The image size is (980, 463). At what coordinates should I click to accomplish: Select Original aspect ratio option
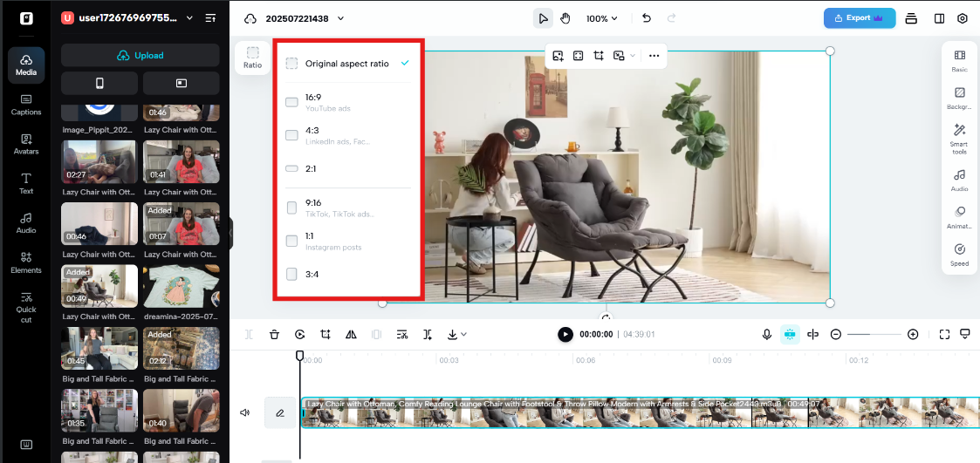coord(347,63)
